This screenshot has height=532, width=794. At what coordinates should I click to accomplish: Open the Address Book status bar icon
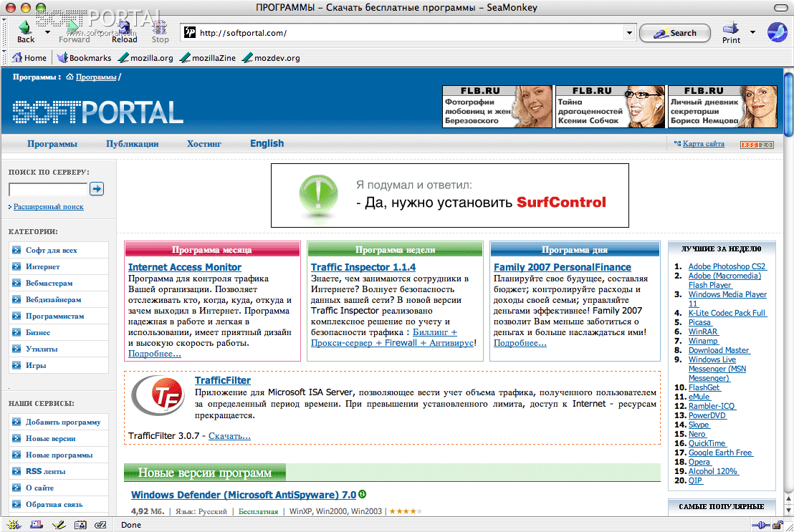pos(80,525)
